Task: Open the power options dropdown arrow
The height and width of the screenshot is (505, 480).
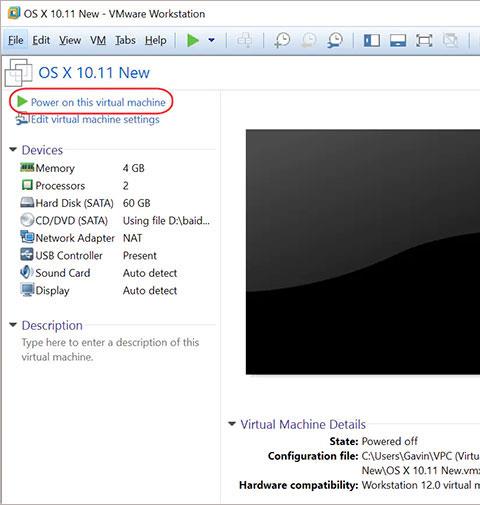Action: click(x=211, y=40)
